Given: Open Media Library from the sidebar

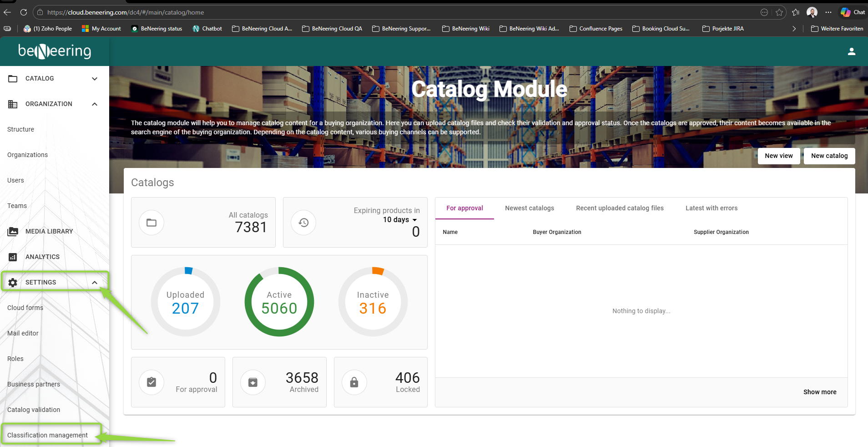Looking at the screenshot, I should point(49,231).
